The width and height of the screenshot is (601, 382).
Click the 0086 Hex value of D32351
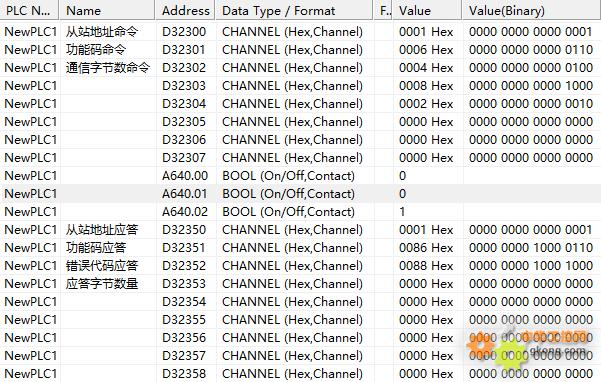tap(426, 248)
